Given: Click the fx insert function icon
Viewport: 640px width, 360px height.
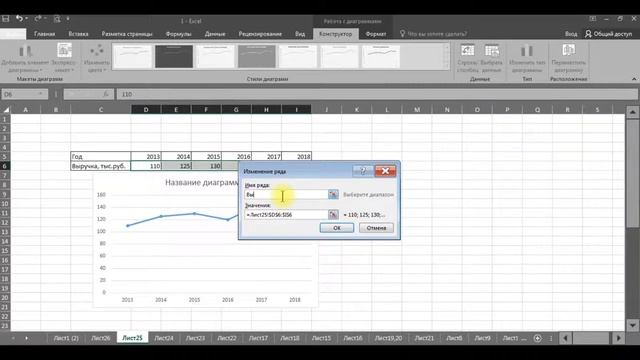Looking at the screenshot, I should click(106, 94).
